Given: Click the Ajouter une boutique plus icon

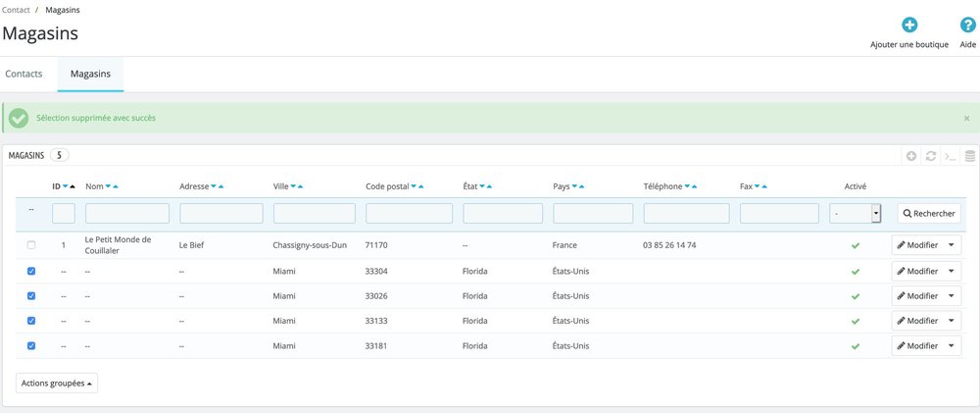Looking at the screenshot, I should click(x=909, y=26).
